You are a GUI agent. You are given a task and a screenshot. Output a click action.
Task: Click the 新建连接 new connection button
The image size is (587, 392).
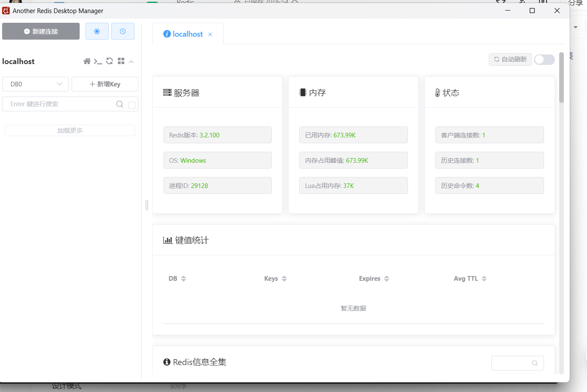pos(41,31)
